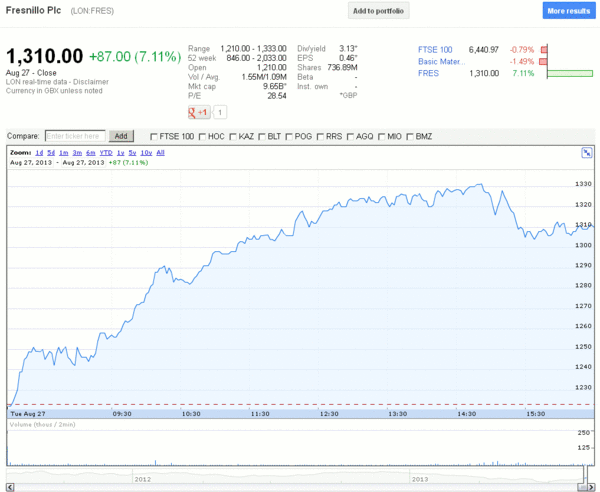This screenshot has width=600, height=492.
Task: Click the Disclaimer link
Action: click(x=91, y=82)
